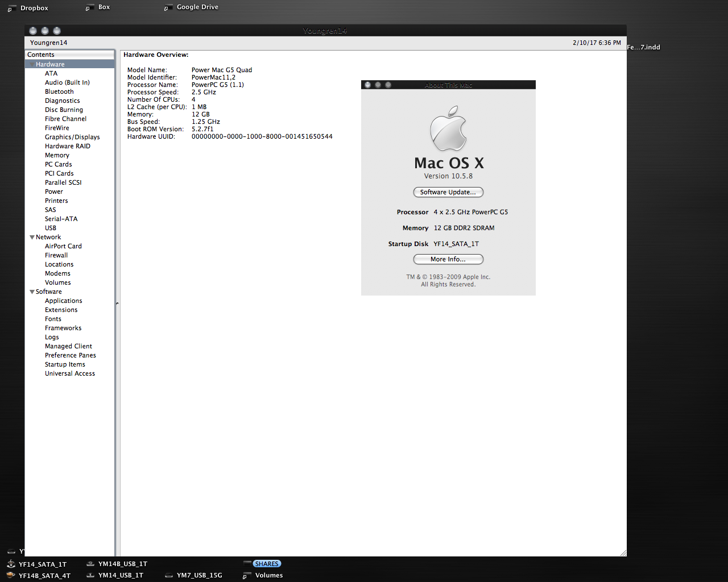The image size is (728, 582).
Task: Click the Hardware UUID value
Action: [262, 136]
